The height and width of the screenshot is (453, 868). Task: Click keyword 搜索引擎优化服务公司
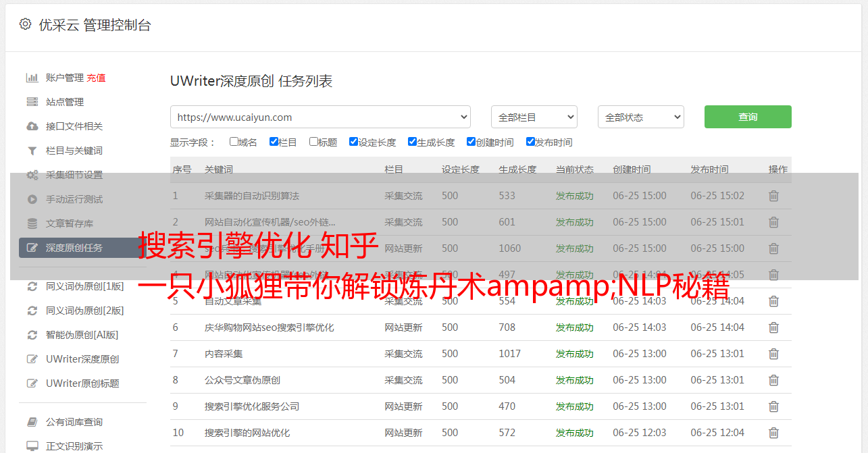(252, 406)
